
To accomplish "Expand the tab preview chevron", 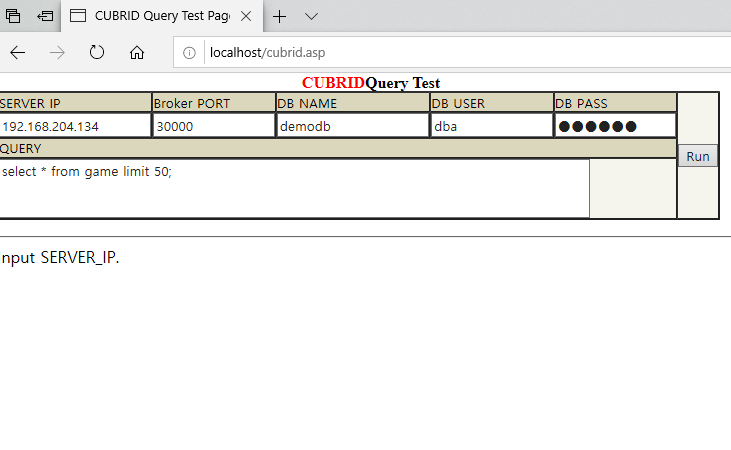I will (311, 16).
